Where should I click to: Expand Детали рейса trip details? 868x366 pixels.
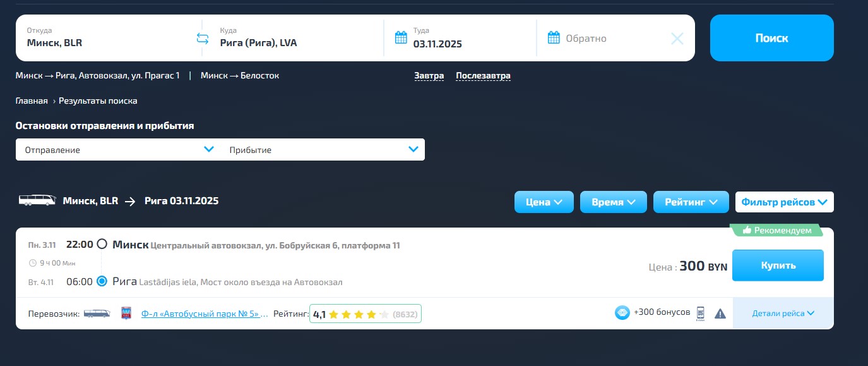tap(783, 314)
